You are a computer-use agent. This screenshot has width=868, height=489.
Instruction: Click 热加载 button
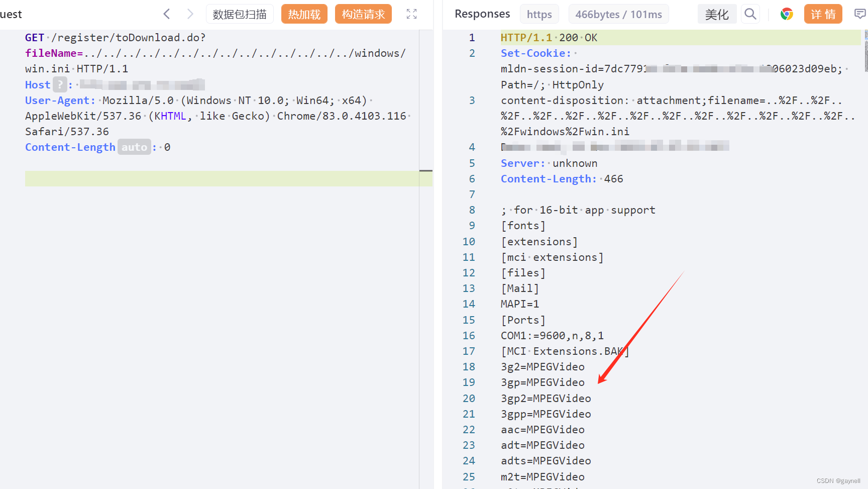pos(304,14)
